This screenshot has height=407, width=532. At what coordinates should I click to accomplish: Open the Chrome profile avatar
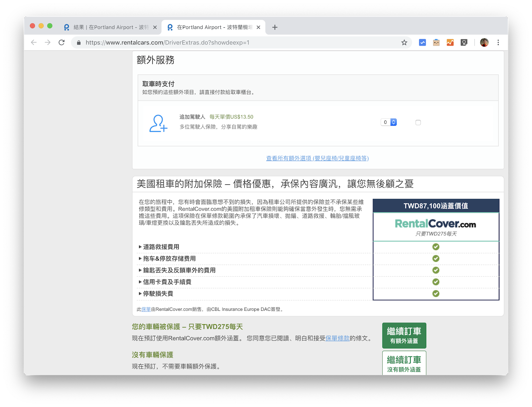[484, 43]
